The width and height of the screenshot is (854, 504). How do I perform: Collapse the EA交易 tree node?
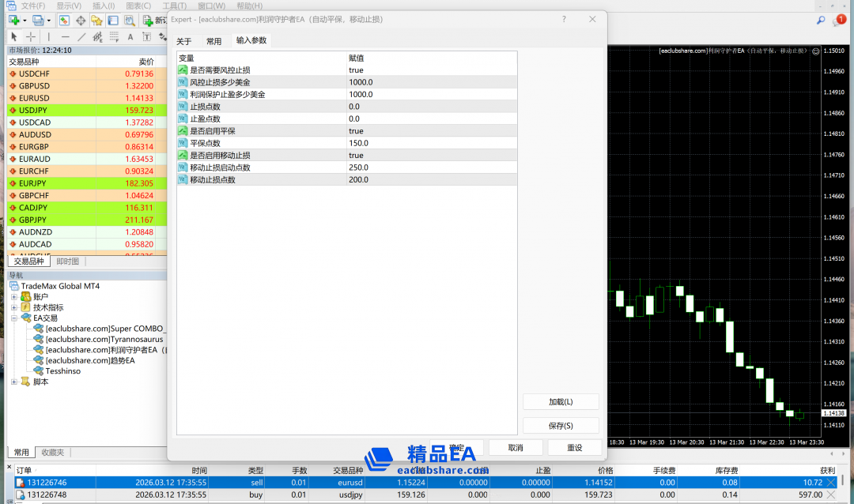[x=14, y=318]
